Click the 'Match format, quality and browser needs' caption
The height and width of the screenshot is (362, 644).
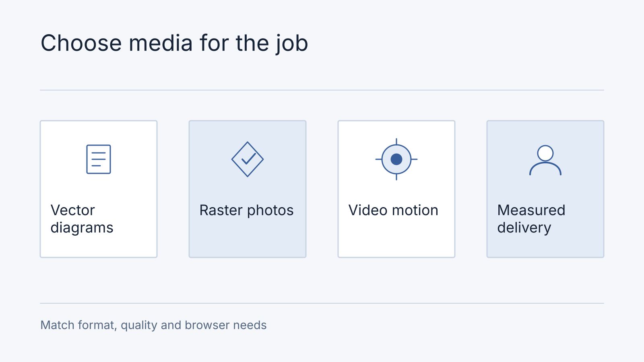(153, 325)
